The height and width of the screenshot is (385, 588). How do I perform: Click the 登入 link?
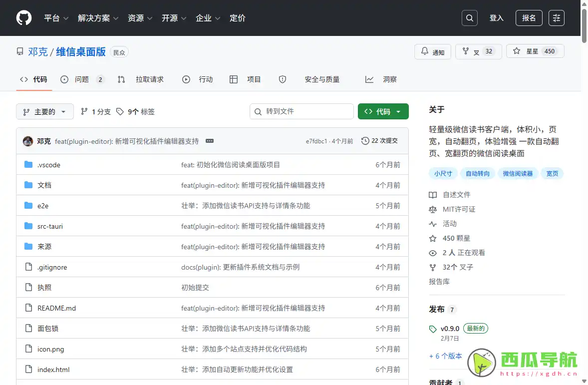pyautogui.click(x=497, y=18)
